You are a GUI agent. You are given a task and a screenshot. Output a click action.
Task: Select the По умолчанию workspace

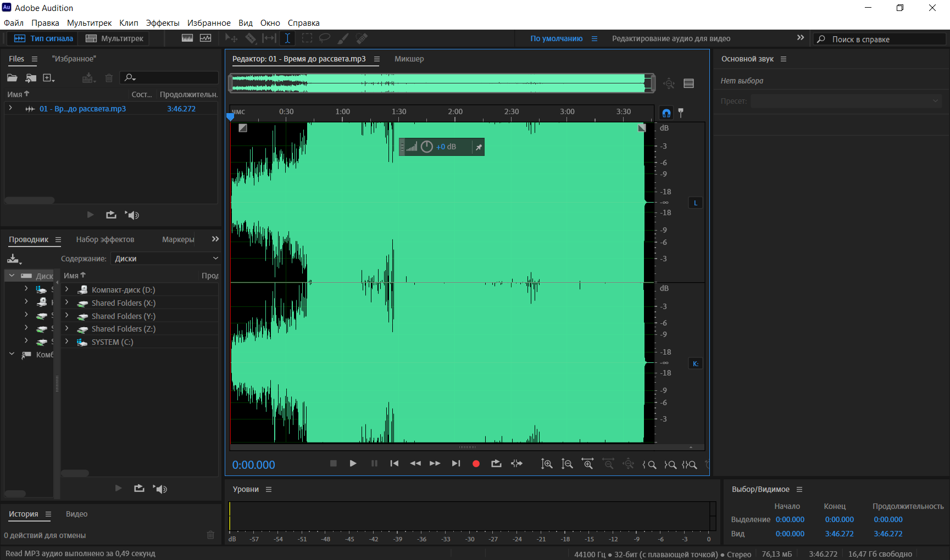(x=556, y=38)
